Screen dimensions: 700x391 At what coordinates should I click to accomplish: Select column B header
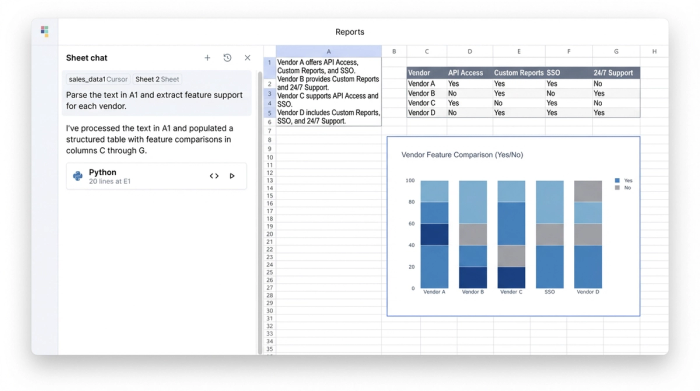click(394, 51)
